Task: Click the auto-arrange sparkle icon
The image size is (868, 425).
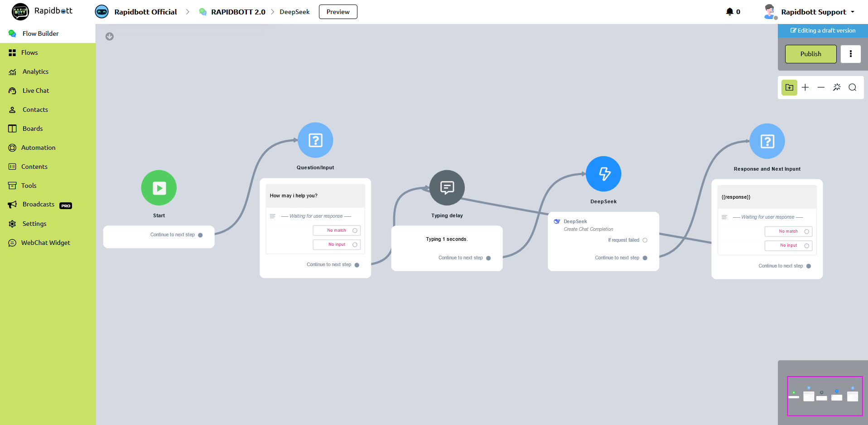Action: (x=837, y=87)
